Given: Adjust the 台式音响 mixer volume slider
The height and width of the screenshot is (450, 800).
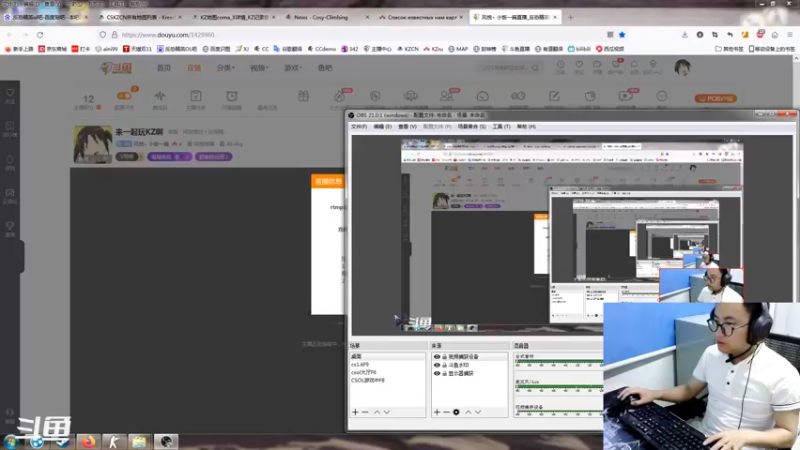Looking at the screenshot, I should tap(559, 363).
